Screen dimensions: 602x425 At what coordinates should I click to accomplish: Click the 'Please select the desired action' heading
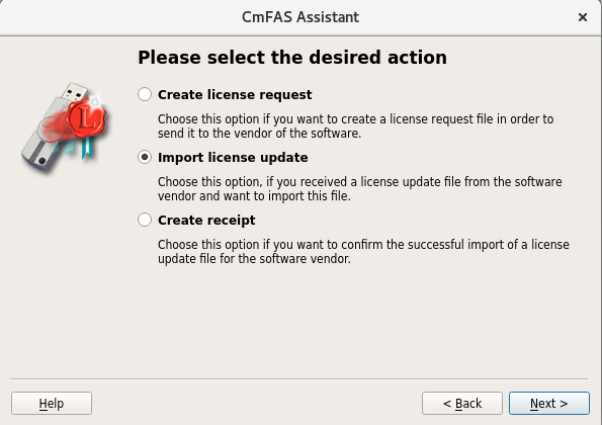292,58
